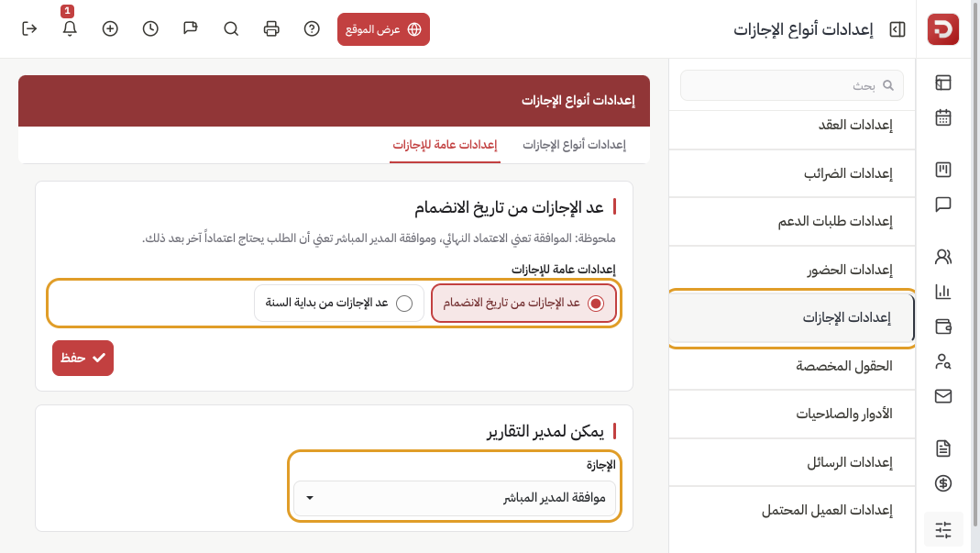Select عد الإجازات من بداية السنة radio
Image resolution: width=980 pixels, height=553 pixels.
(339, 304)
